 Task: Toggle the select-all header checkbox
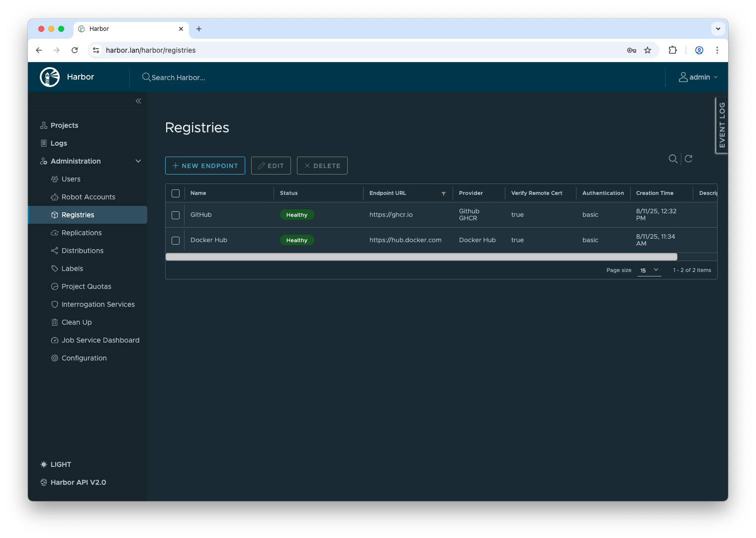tap(176, 193)
